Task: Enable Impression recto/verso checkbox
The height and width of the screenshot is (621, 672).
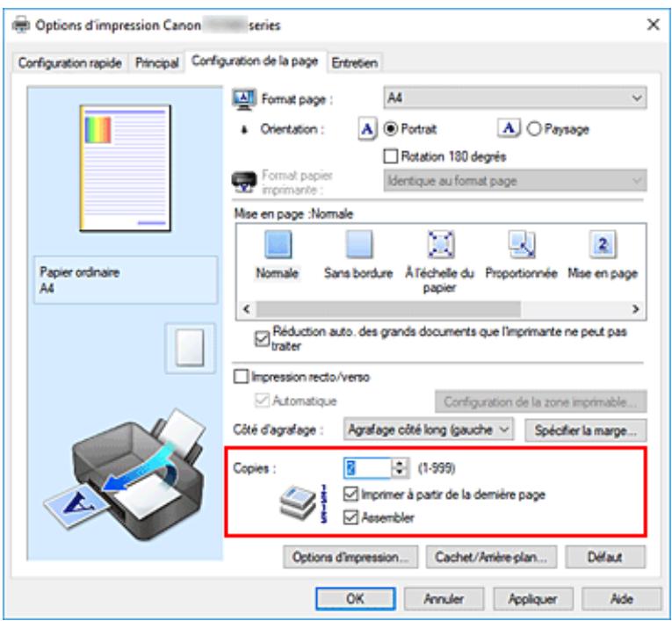Action: point(241,377)
